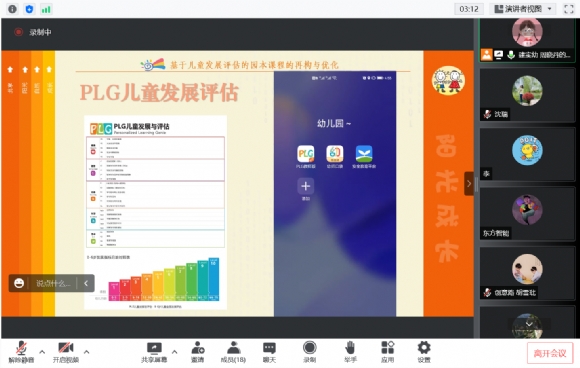Click the blue-green app icon on phone

tap(364, 154)
